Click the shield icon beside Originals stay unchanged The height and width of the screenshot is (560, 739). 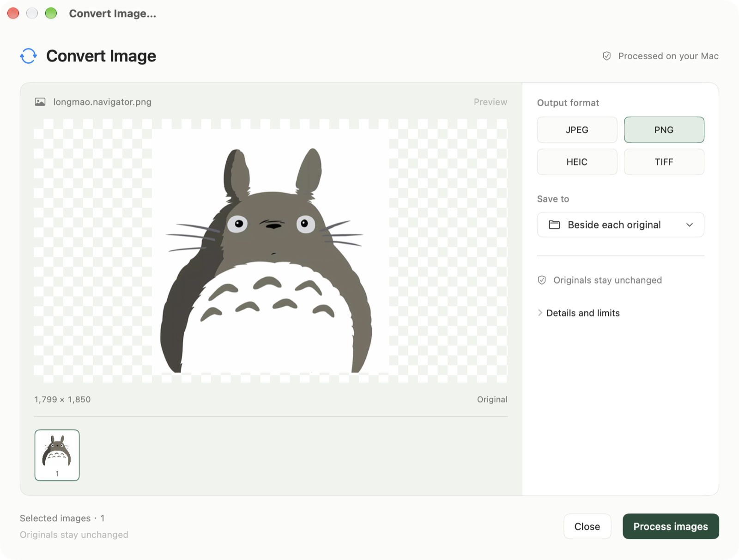tap(542, 280)
